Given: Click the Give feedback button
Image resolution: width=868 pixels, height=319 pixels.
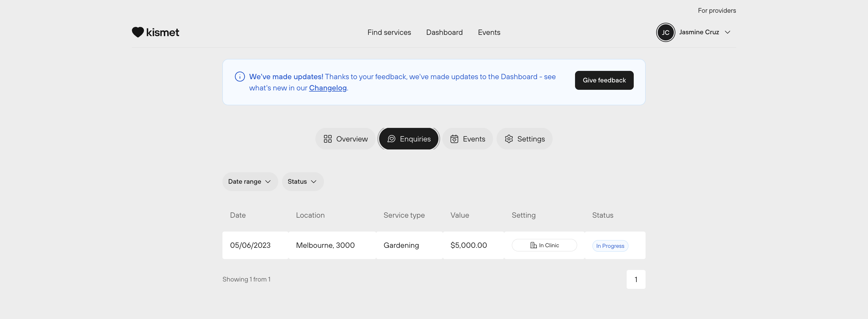Looking at the screenshot, I should tap(604, 80).
